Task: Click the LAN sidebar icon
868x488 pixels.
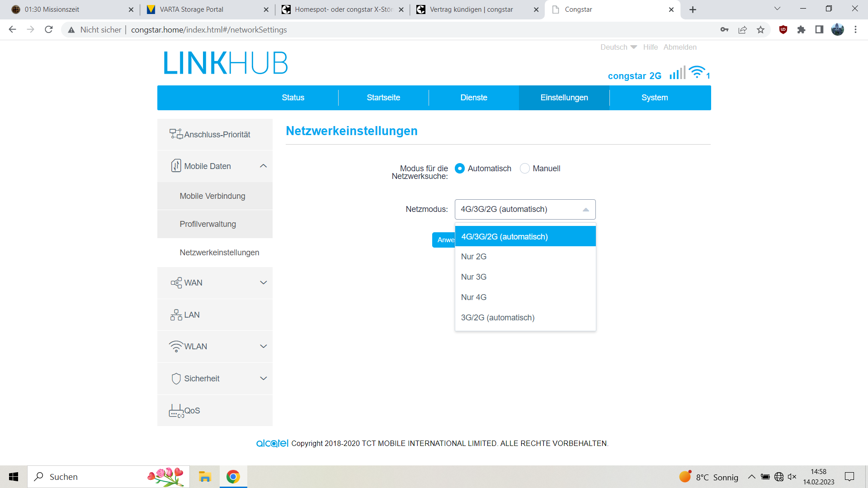Action: [176, 314]
